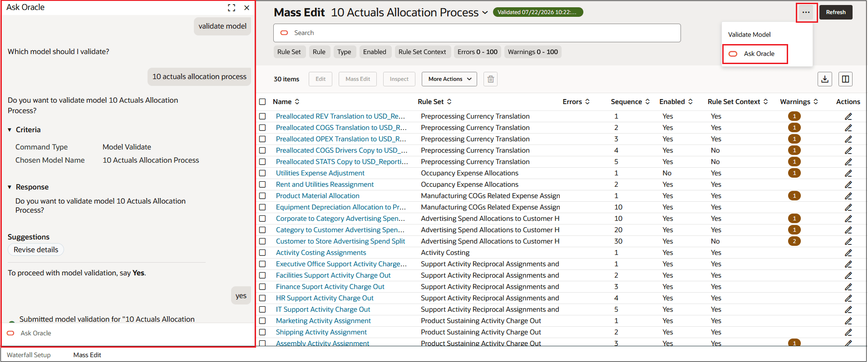Open the three-dot overflow menu
Screen dimensions: 868x364
pos(806,12)
